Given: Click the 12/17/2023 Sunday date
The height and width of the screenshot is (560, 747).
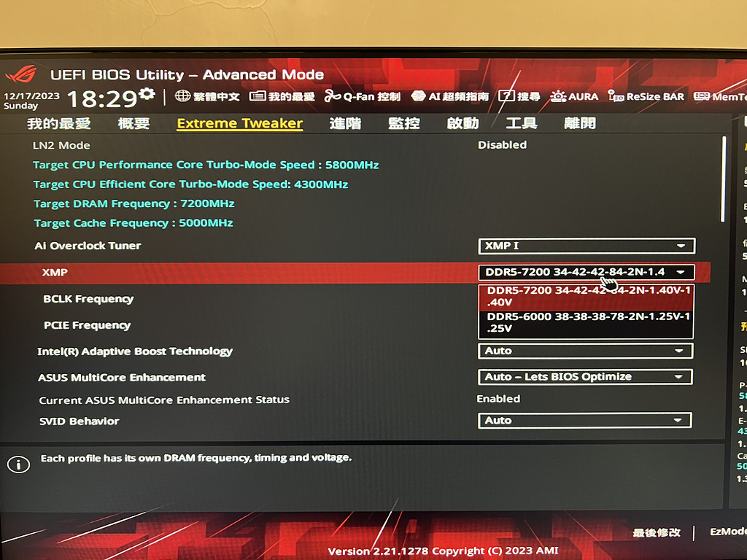Looking at the screenshot, I should tap(31, 101).
